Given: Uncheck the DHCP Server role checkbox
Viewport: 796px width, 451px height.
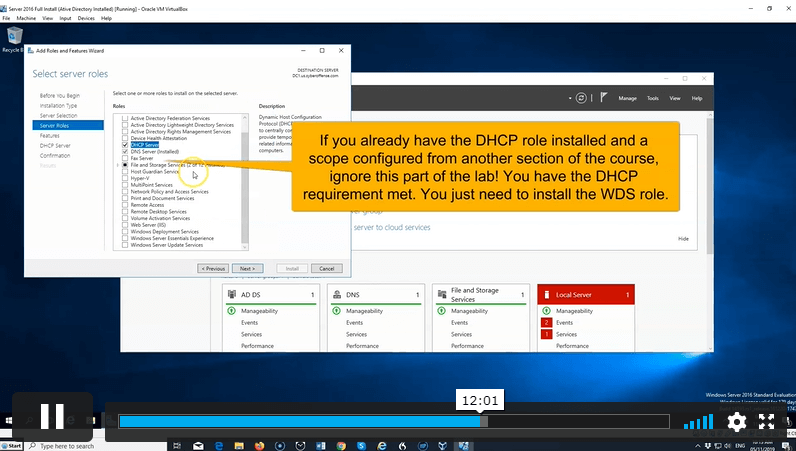Looking at the screenshot, I should click(125, 145).
